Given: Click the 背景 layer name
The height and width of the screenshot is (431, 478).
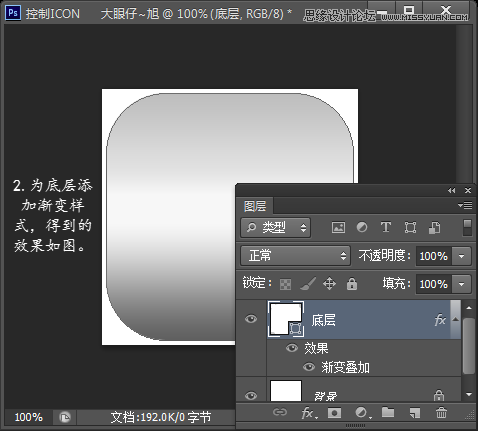Looking at the screenshot, I should tap(325, 396).
